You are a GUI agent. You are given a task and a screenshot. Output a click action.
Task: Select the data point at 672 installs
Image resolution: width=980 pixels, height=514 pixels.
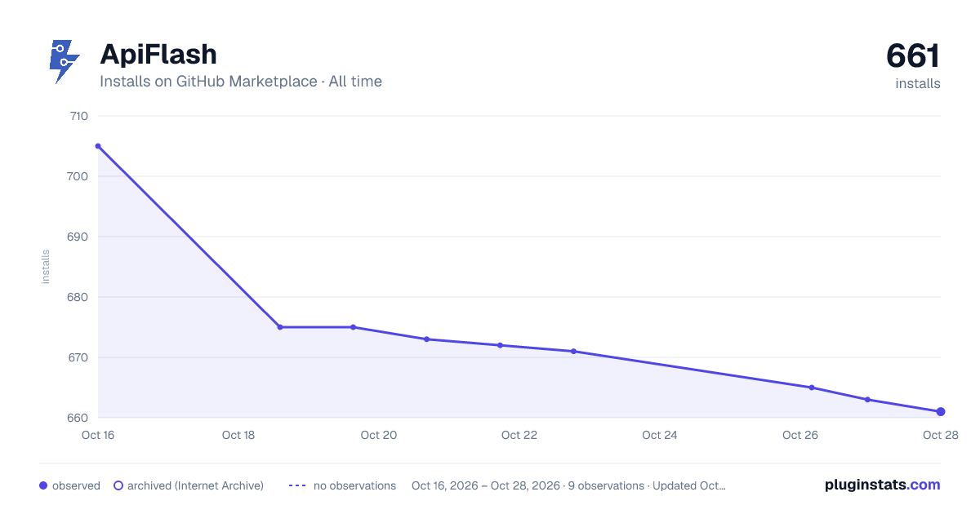[500, 345]
